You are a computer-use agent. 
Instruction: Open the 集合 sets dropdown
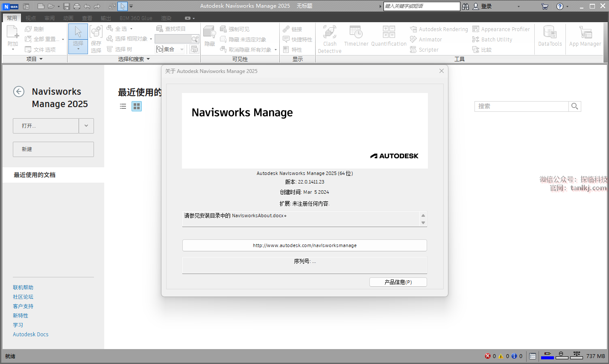click(182, 50)
